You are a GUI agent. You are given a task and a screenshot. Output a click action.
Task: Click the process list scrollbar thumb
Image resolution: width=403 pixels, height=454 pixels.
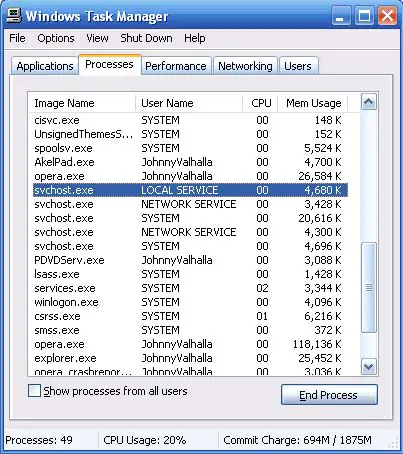[x=369, y=287]
